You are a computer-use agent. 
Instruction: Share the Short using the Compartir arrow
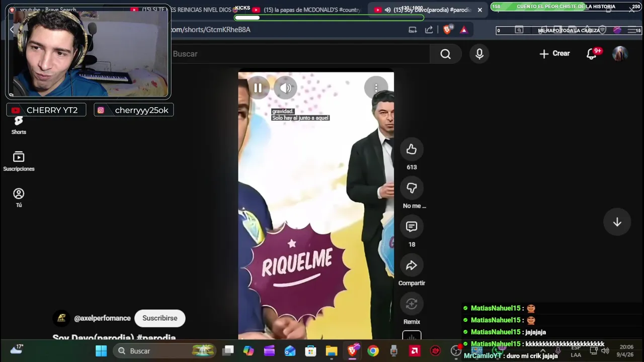point(412,265)
